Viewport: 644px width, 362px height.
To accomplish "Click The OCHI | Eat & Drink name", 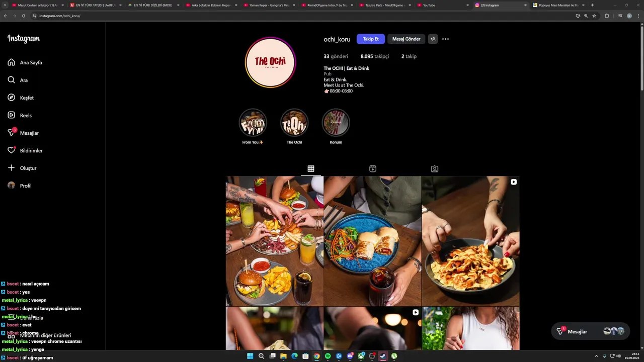I will click(346, 68).
